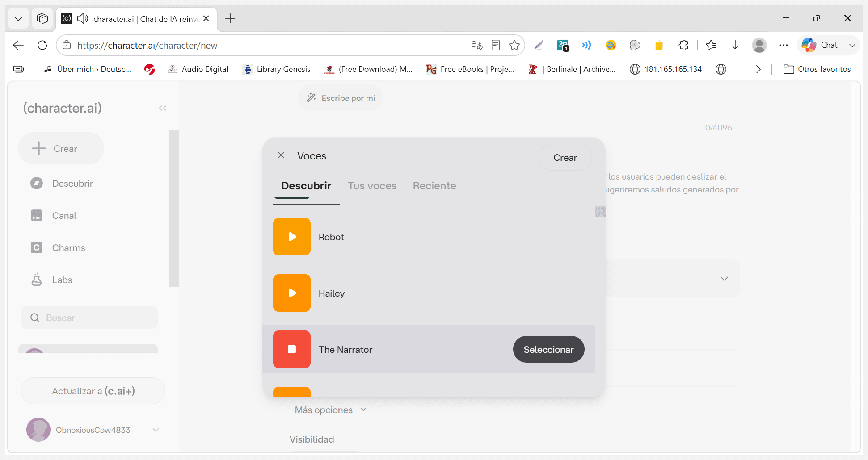Image resolution: width=868 pixels, height=460 pixels.
Task: Click Actualizar a c.ai+ button
Action: pyautogui.click(x=93, y=391)
